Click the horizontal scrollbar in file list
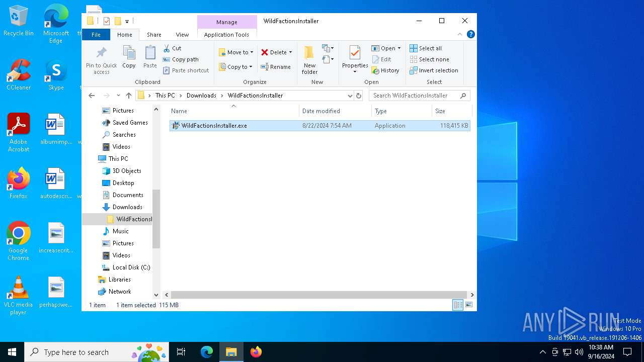 318,295
